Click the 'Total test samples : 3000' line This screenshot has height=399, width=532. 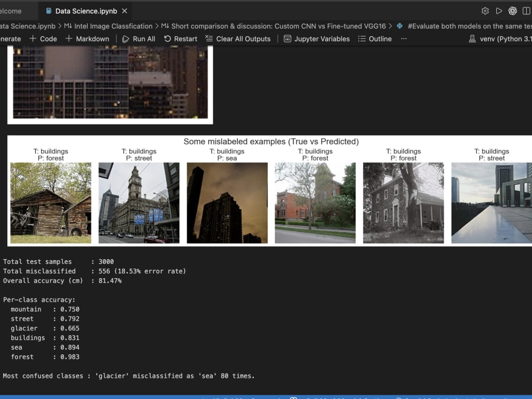(x=59, y=262)
